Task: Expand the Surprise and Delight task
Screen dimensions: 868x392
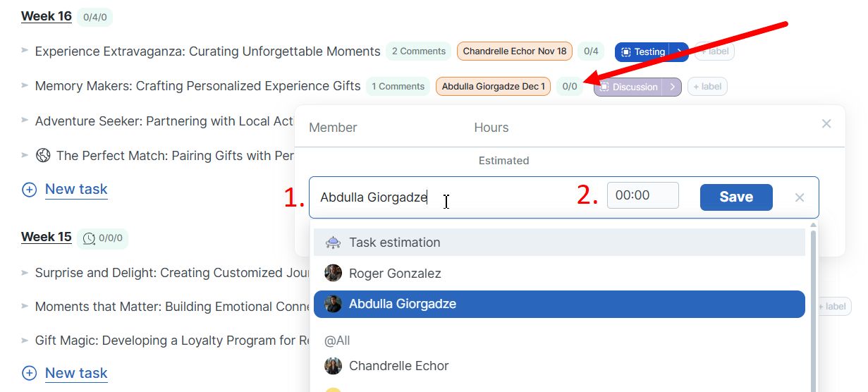Action: click(25, 272)
